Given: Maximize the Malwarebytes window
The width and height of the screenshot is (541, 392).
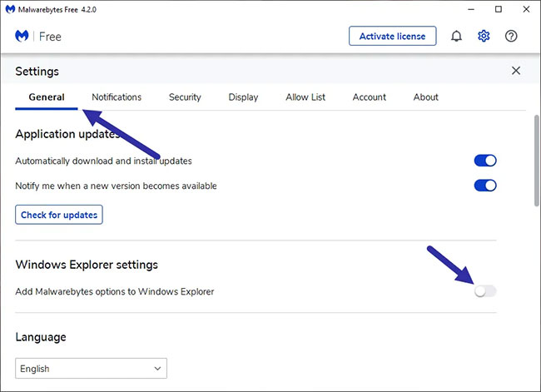Looking at the screenshot, I should click(499, 9).
